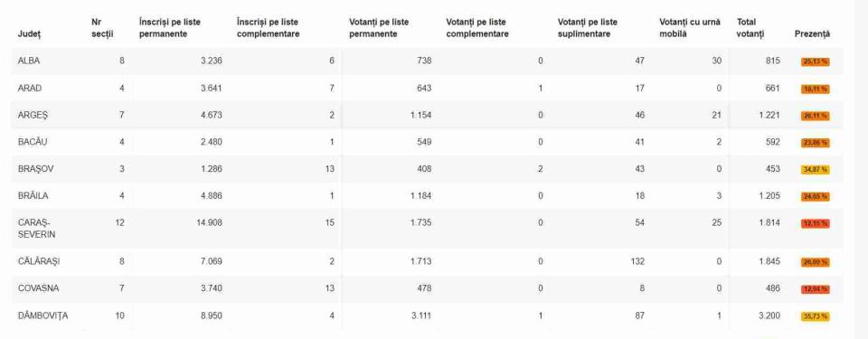Sort by Votanți pe liste permanente header

(379, 28)
